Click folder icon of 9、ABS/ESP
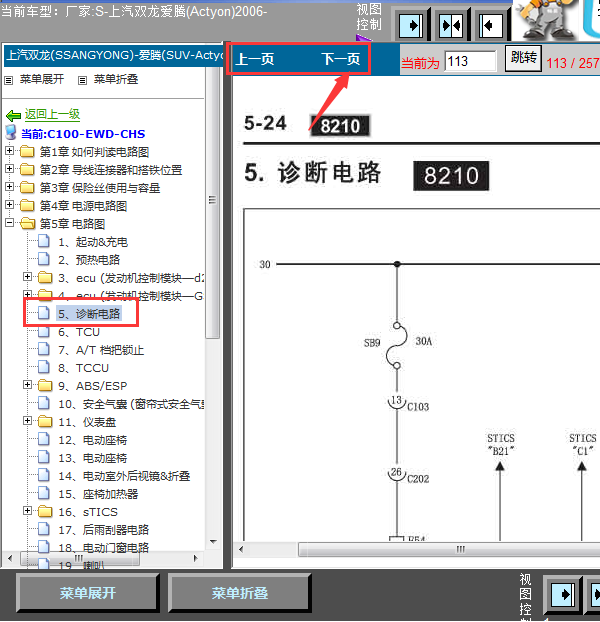This screenshot has width=600, height=622. (45, 385)
